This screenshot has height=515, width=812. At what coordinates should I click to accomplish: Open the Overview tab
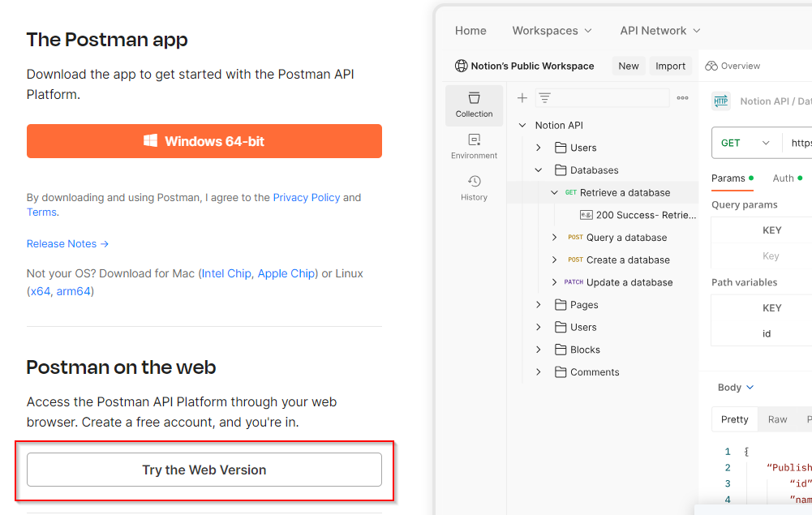[733, 66]
